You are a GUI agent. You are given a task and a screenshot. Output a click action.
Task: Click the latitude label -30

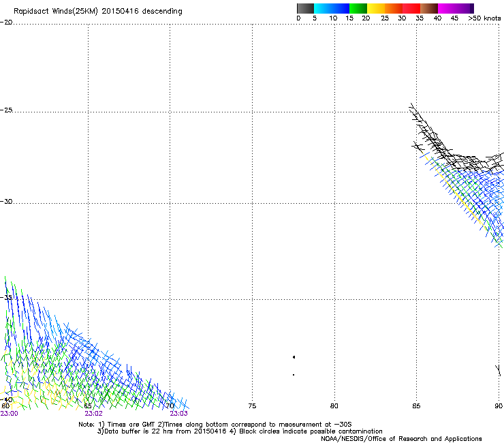click(6, 201)
